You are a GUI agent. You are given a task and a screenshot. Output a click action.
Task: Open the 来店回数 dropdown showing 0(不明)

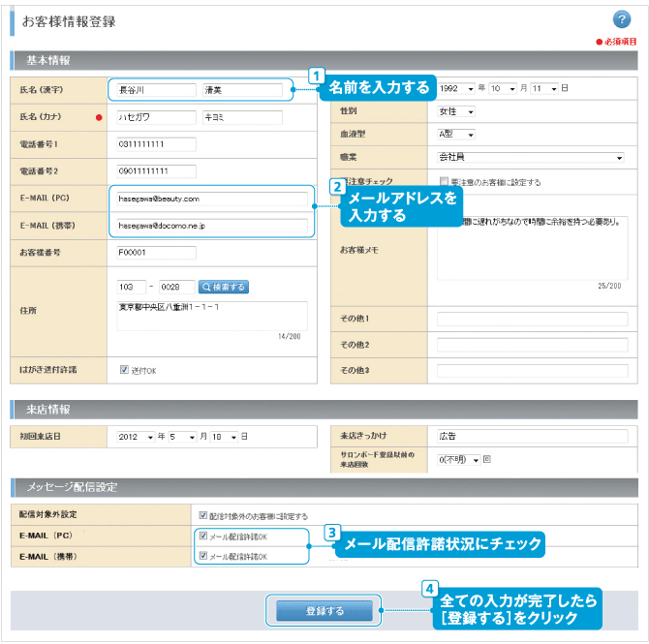pos(458,459)
